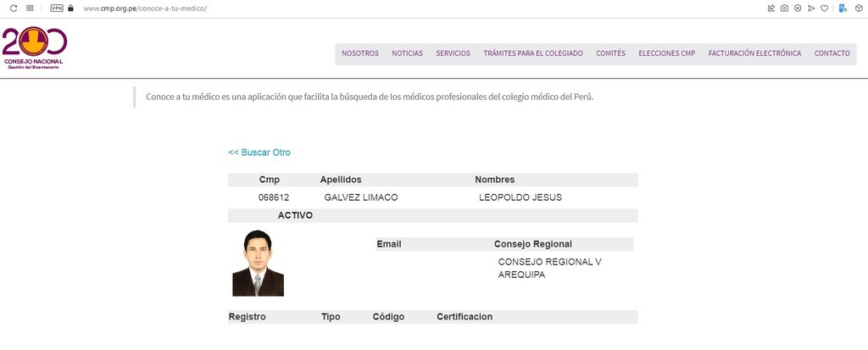Image resolution: width=868 pixels, height=350 pixels.
Task: Take a snapshot with the camera icon
Action: pos(784,8)
